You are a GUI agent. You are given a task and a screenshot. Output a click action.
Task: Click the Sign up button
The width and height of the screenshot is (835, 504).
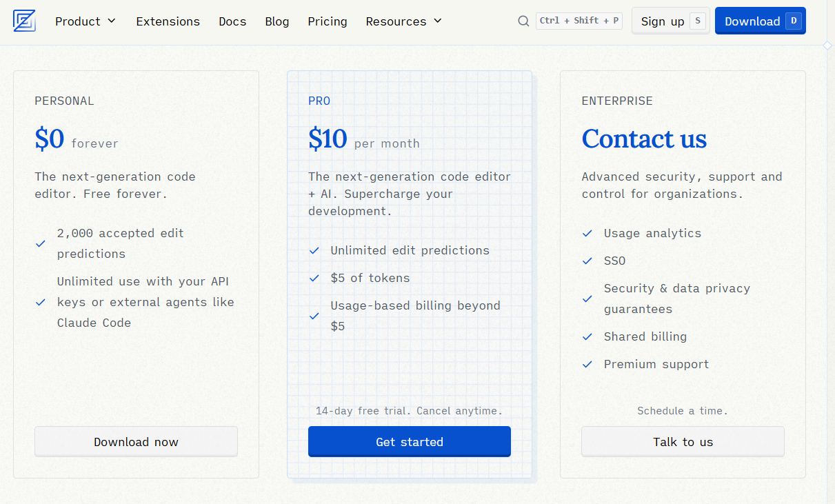[x=670, y=21]
